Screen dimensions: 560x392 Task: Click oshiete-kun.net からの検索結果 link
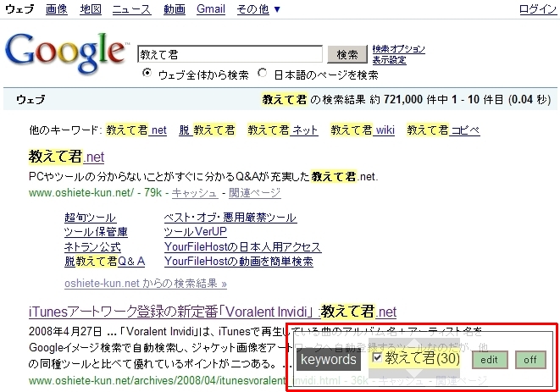coord(146,284)
